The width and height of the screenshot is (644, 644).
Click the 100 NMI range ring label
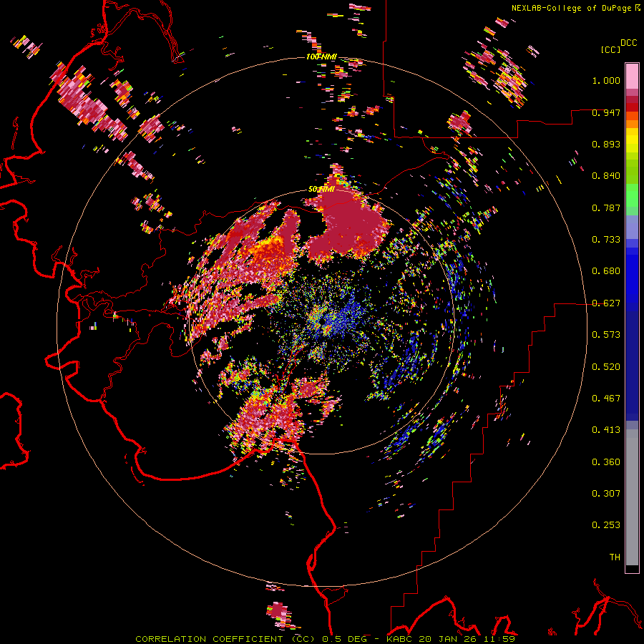point(321,57)
